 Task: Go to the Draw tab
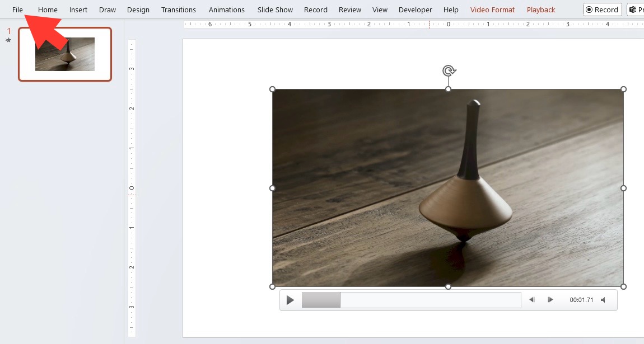click(107, 10)
